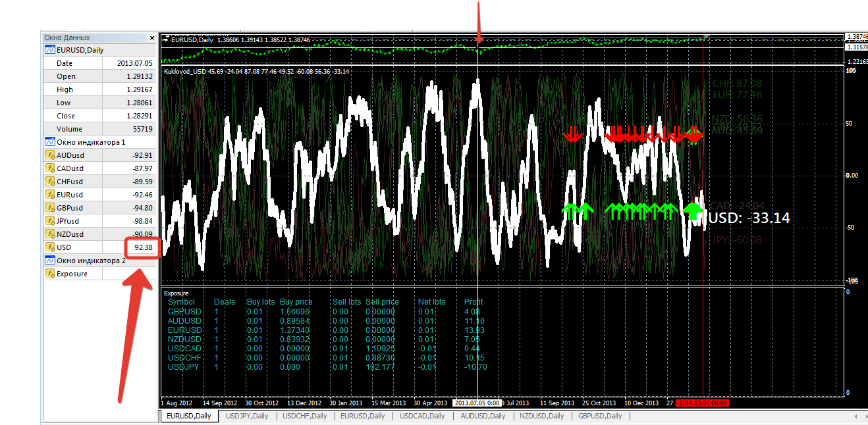
Task: Click the sell price 102.177
Action: pyautogui.click(x=380, y=366)
